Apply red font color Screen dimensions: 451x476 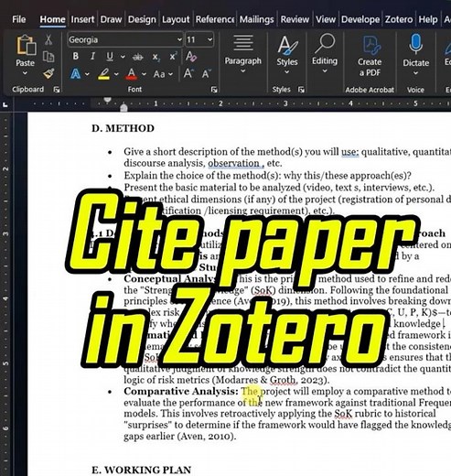click(x=132, y=74)
